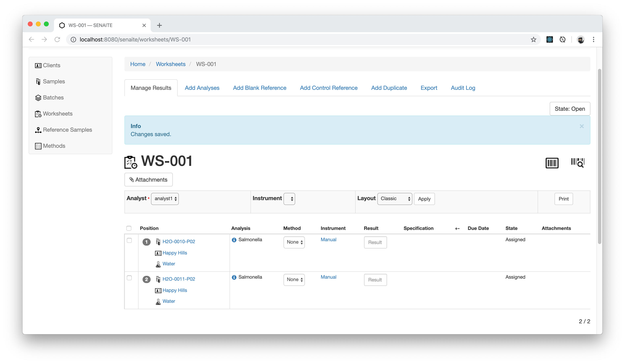This screenshot has width=625, height=364.
Task: Click the Clients sidebar icon
Action: click(39, 65)
